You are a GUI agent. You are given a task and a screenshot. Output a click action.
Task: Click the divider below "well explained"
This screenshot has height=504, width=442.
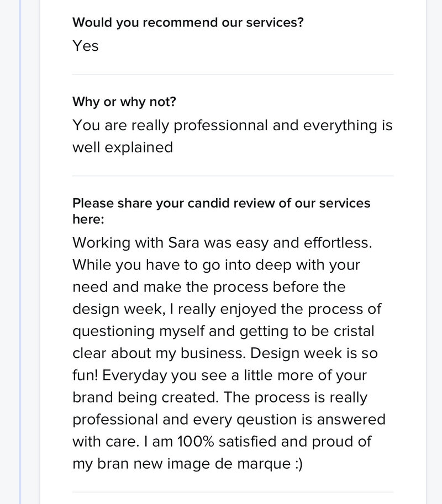tap(233, 176)
